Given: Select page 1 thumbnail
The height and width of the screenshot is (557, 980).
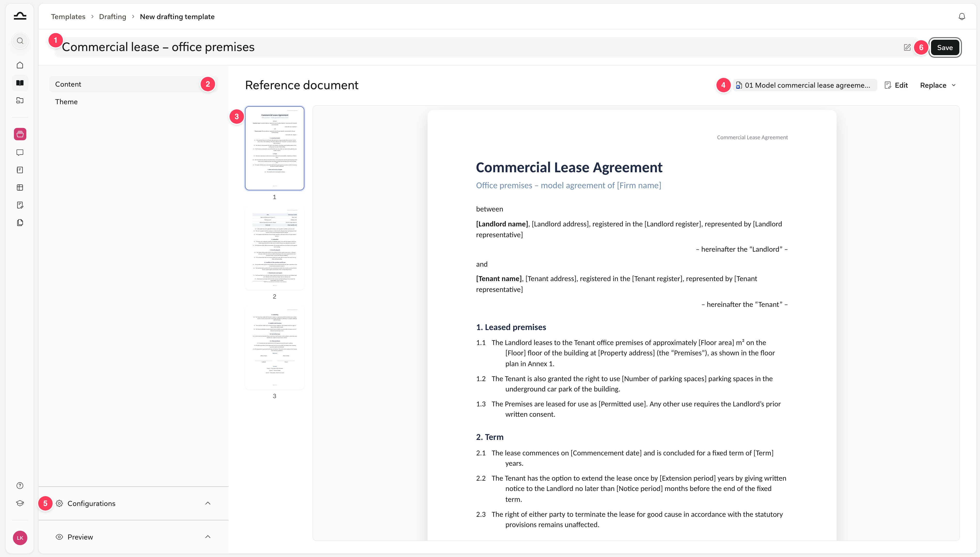Looking at the screenshot, I should coord(275,148).
